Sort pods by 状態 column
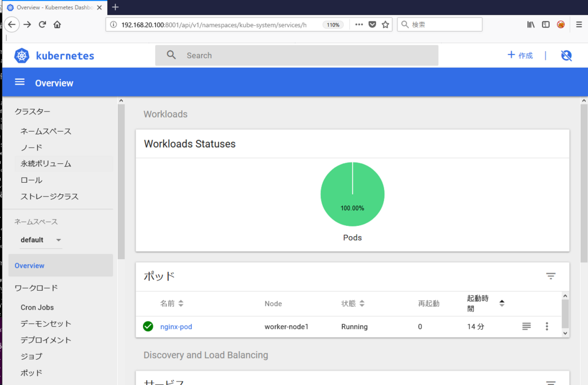 [353, 303]
